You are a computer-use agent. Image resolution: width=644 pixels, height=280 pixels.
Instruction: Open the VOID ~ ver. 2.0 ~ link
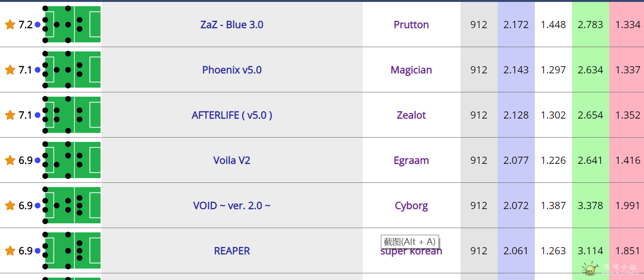pyautogui.click(x=232, y=206)
